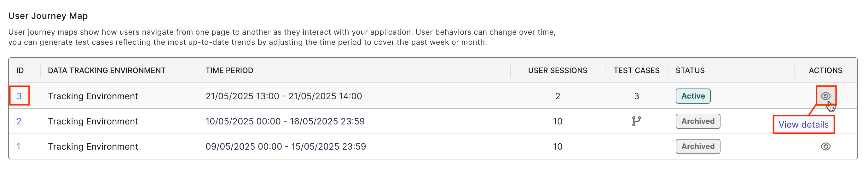Screen dimensions: 868x189
Task: Click the Actions column header
Action: [825, 71]
